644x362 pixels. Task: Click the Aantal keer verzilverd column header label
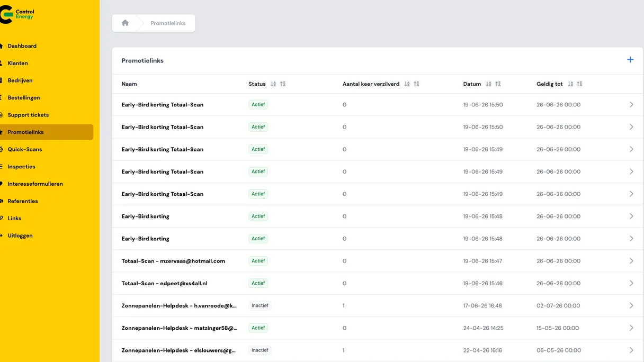pos(371,84)
